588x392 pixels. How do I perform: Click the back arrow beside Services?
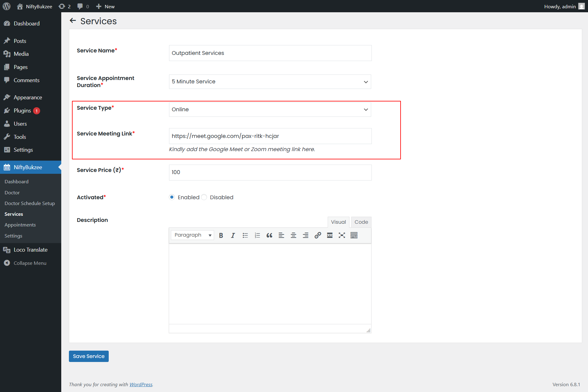coord(73,21)
